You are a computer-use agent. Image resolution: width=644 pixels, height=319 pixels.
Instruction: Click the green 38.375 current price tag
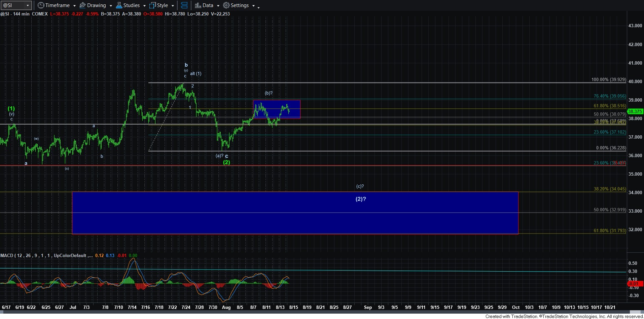click(x=635, y=111)
